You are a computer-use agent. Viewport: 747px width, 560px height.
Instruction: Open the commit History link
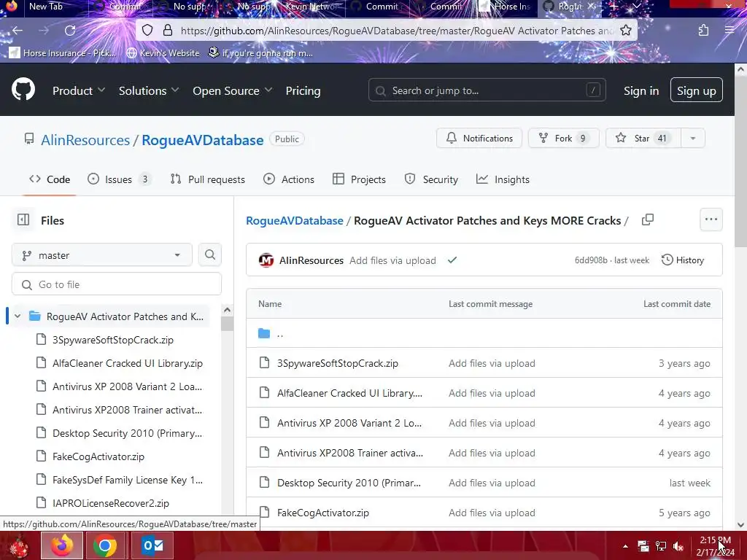(683, 260)
